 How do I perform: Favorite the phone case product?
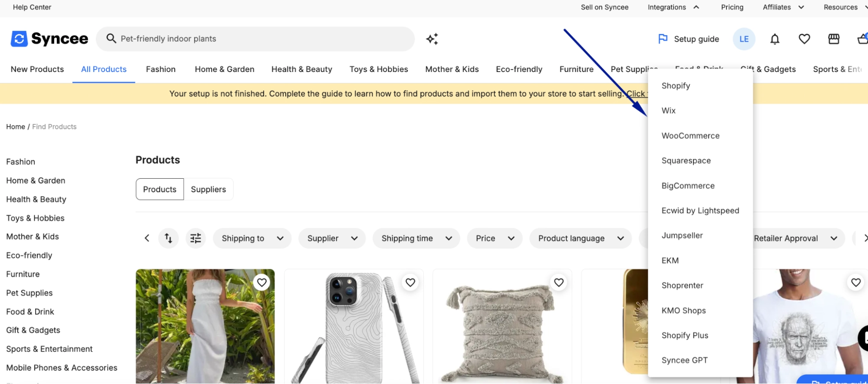[x=410, y=282]
